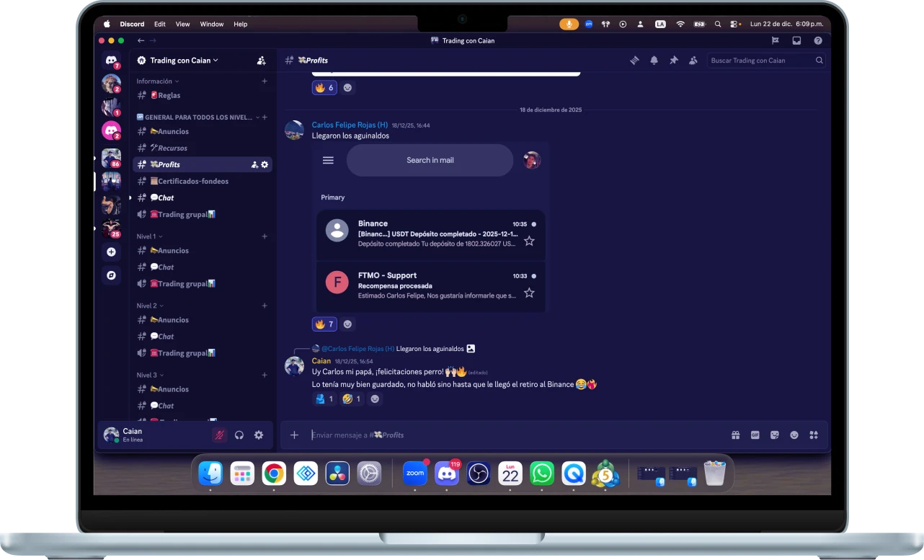The image size is (924, 560).
Task: Toggle microphone mute in user panel
Action: pos(219,435)
